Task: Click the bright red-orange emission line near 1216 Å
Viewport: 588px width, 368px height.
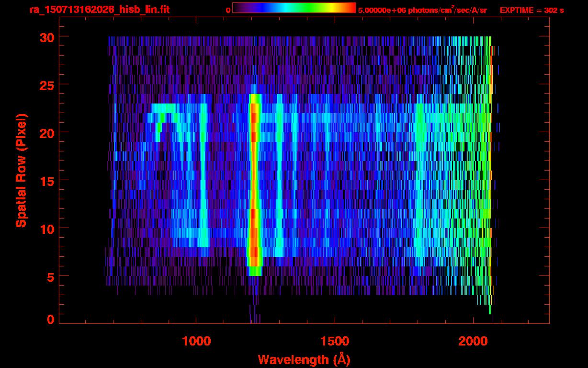Action: (x=254, y=182)
